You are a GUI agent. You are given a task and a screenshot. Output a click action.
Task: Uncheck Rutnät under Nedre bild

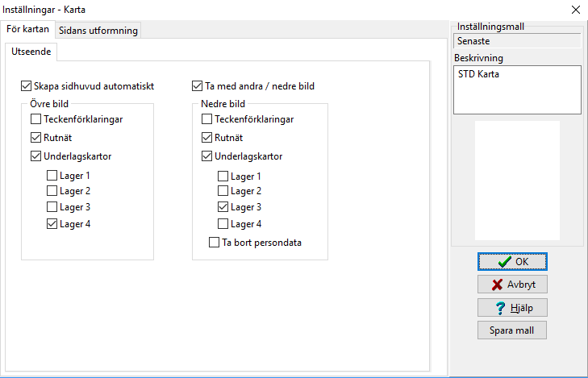[206, 138]
